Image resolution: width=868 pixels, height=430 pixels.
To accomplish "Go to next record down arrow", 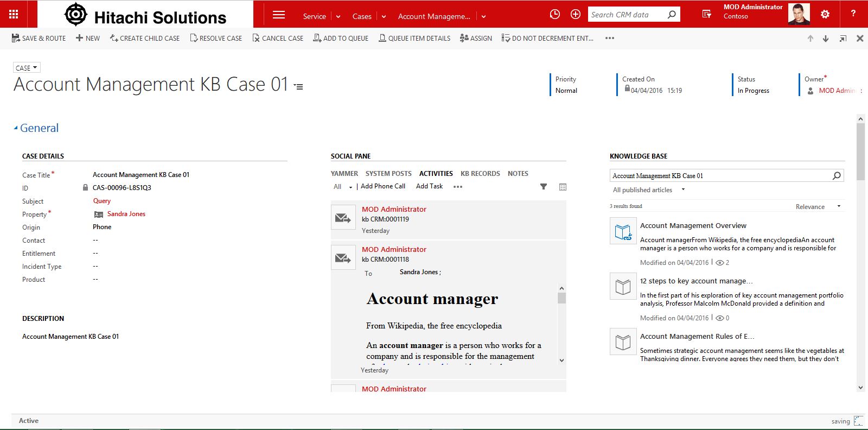I will point(826,39).
